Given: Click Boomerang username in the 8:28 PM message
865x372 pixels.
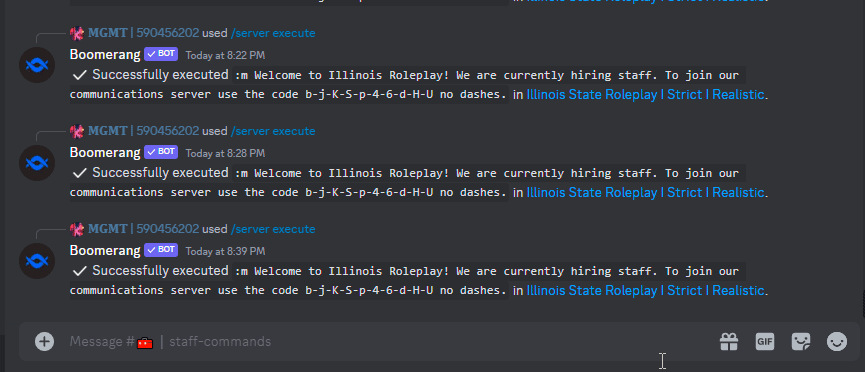Looking at the screenshot, I should point(105,152).
